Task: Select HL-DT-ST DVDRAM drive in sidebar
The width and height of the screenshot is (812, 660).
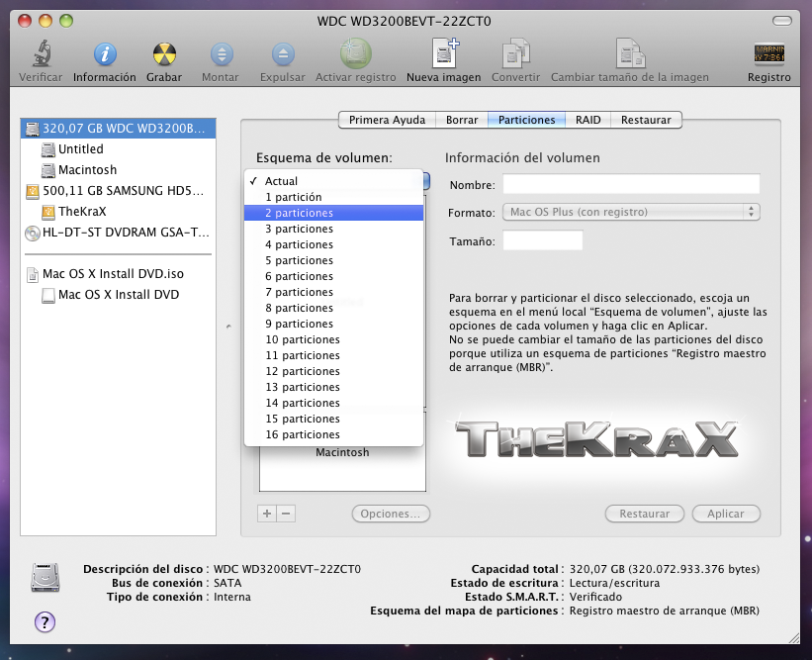Action: tap(118, 233)
